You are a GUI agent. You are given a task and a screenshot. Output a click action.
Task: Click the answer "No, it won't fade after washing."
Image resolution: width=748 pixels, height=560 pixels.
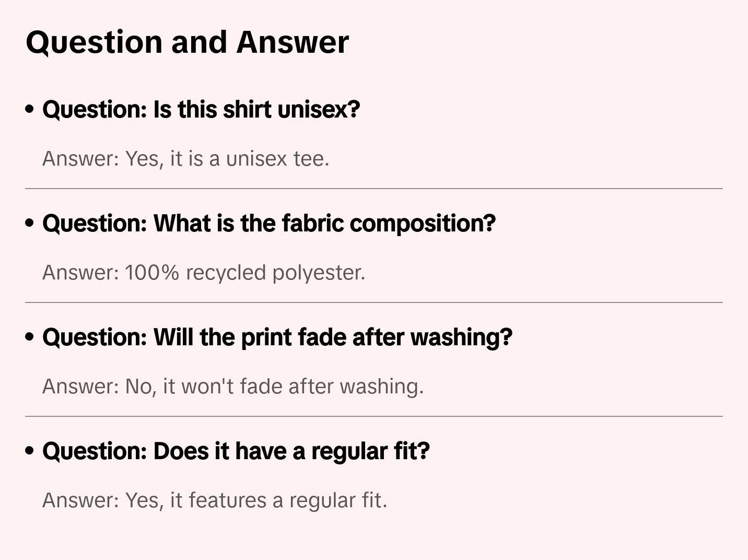click(x=233, y=387)
